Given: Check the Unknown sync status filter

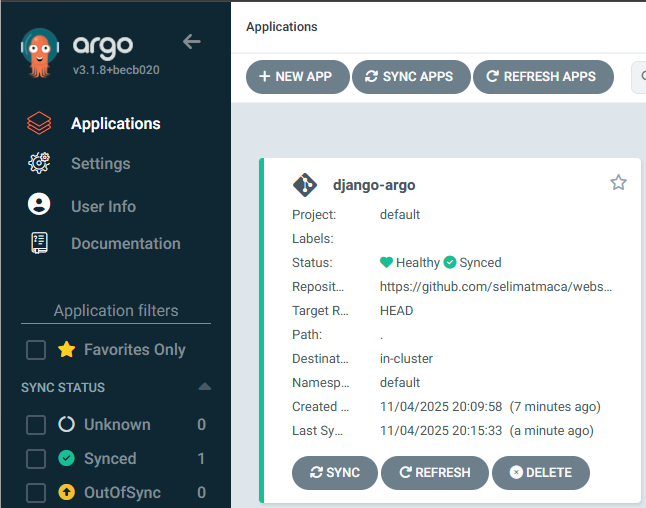Looking at the screenshot, I should click(x=36, y=425).
